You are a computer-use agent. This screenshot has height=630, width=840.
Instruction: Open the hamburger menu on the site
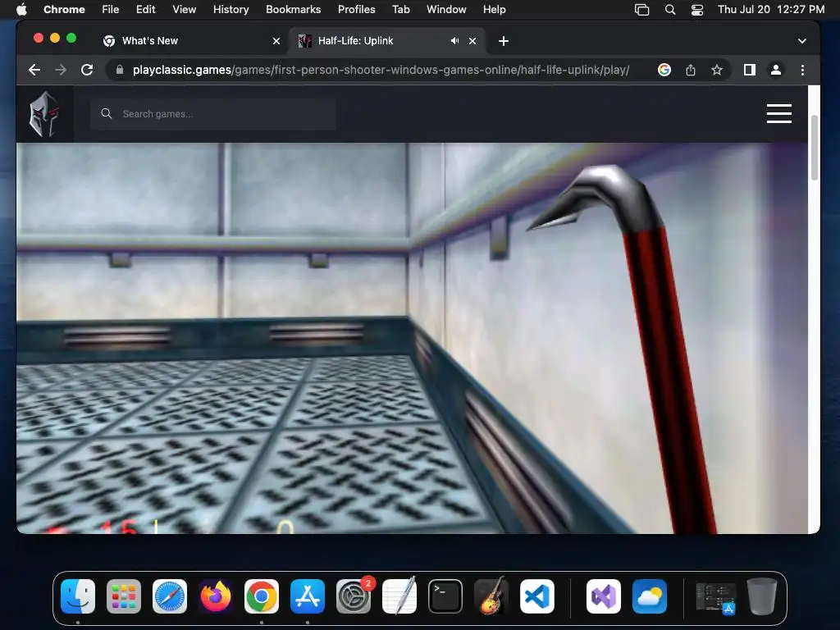coord(779,113)
